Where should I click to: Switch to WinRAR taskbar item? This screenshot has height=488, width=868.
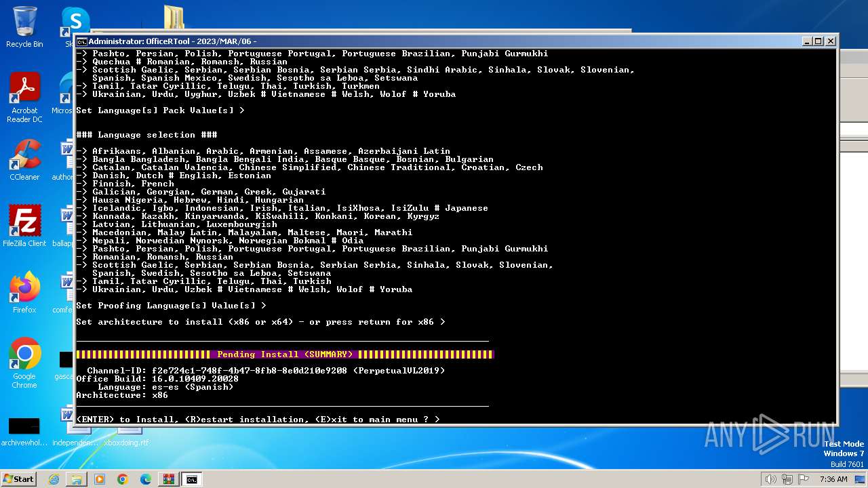coord(168,479)
